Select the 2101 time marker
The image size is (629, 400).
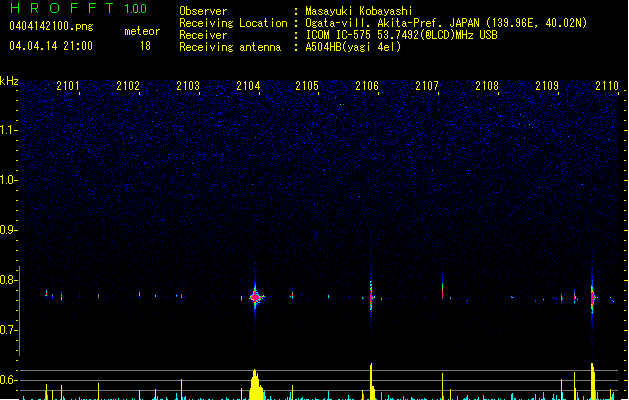(69, 87)
